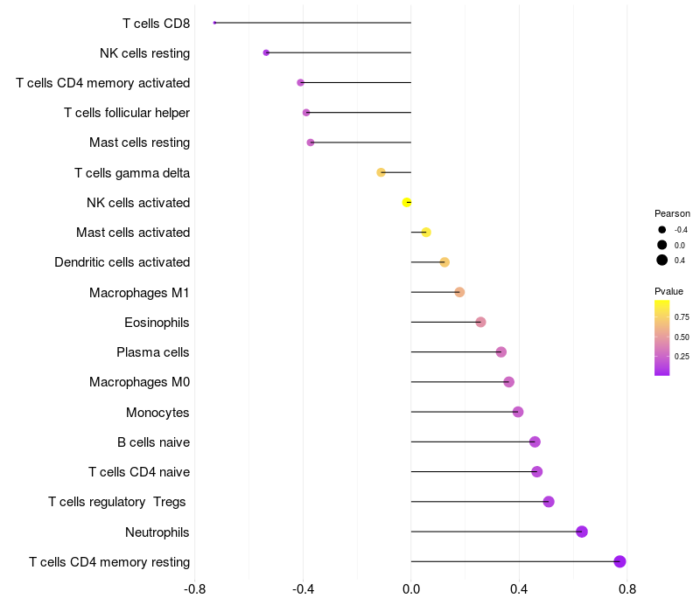The height and width of the screenshot is (612, 700).
Task: Click the yellow NK cells activated dot
Action: point(407,202)
